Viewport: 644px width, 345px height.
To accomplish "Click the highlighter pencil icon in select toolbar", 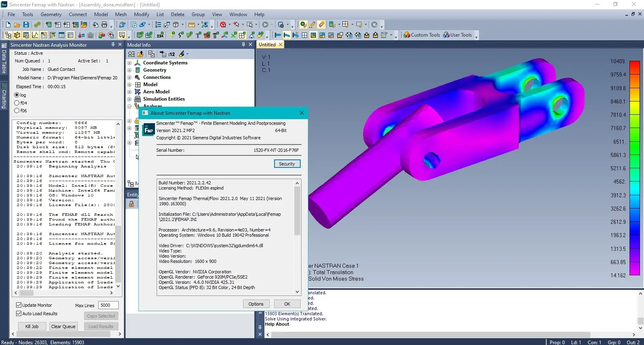I will [312, 25].
